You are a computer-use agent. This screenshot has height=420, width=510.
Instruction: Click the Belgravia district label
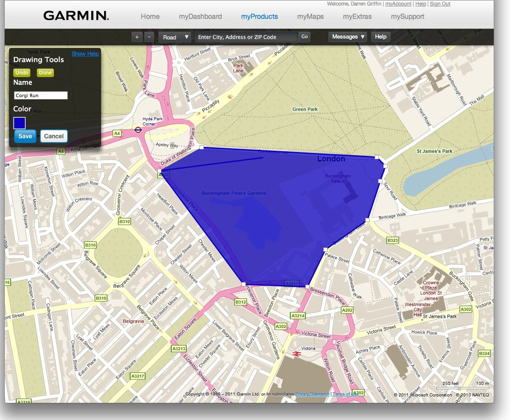coord(133,321)
